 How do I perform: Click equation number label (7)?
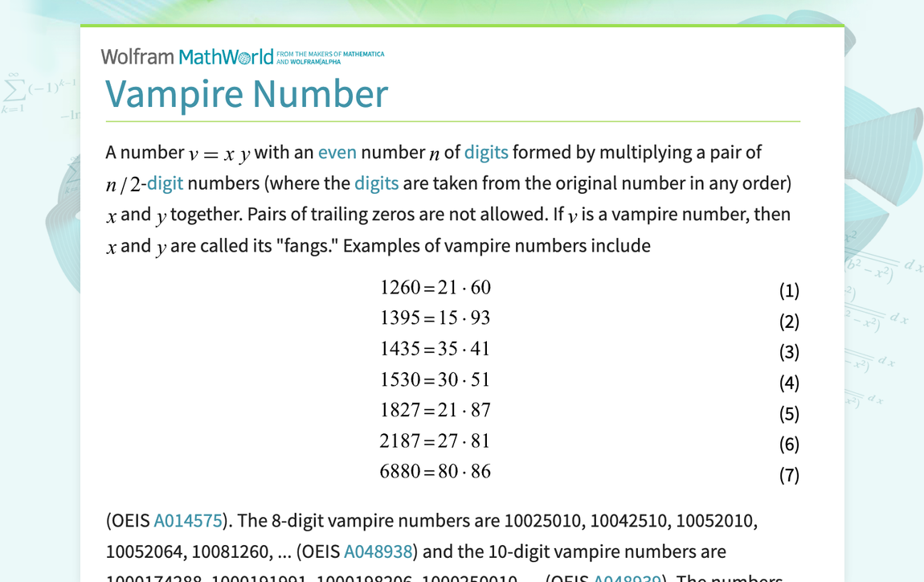[789, 474]
